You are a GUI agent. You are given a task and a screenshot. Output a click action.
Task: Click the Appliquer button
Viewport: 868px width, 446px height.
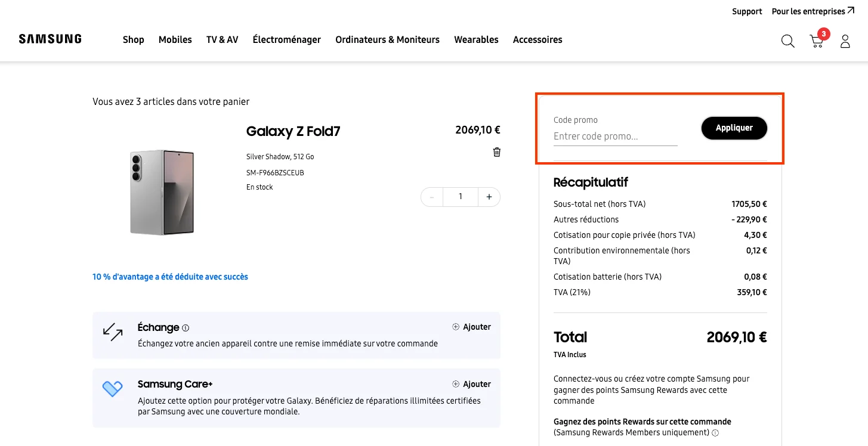[734, 128]
